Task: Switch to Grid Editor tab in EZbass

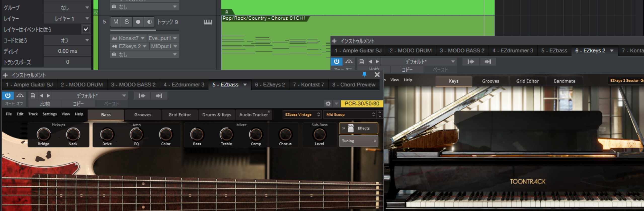Action: (180, 115)
